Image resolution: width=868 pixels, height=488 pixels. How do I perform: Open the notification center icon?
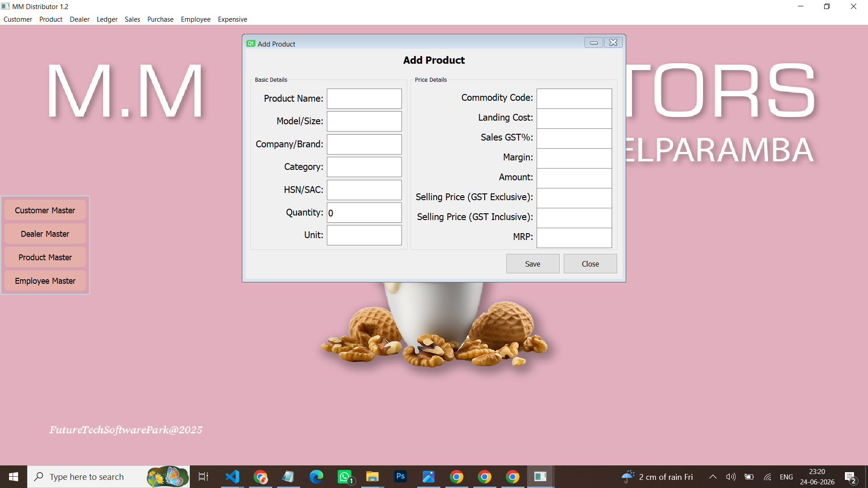[850, 477]
